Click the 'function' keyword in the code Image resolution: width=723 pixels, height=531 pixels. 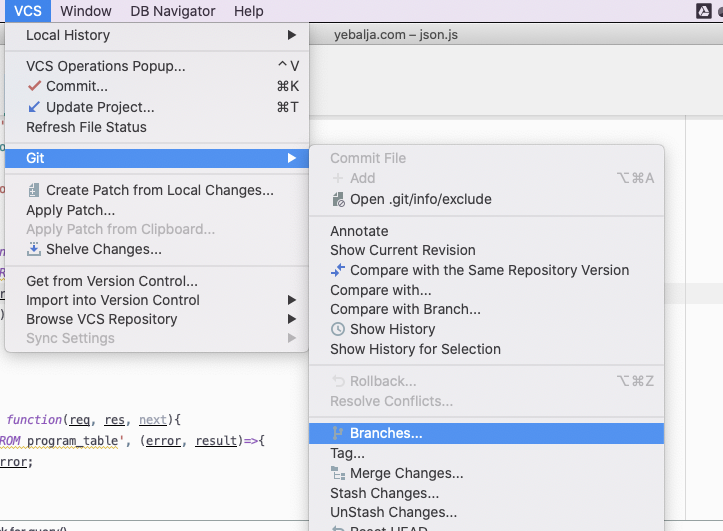pyautogui.click(x=34, y=419)
